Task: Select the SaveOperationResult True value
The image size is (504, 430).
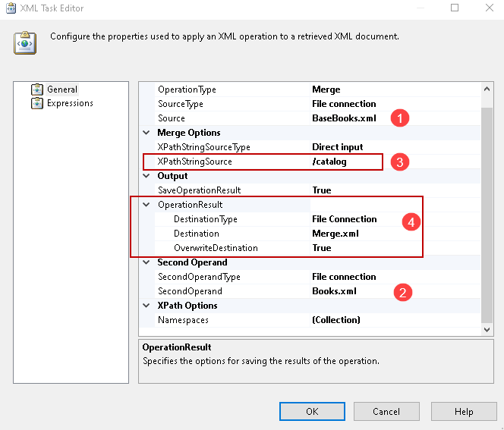Action: (x=322, y=190)
